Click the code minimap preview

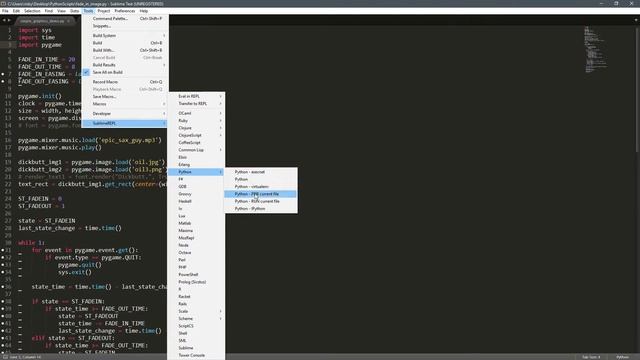pos(596,50)
